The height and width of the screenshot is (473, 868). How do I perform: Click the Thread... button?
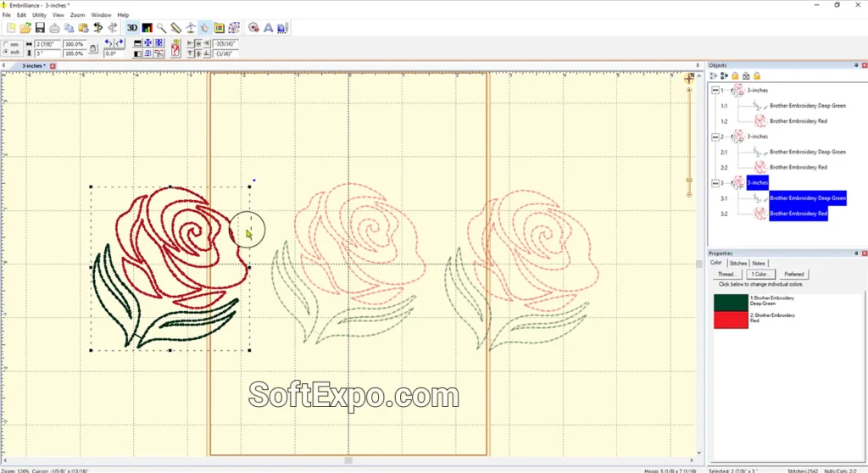pyautogui.click(x=726, y=274)
